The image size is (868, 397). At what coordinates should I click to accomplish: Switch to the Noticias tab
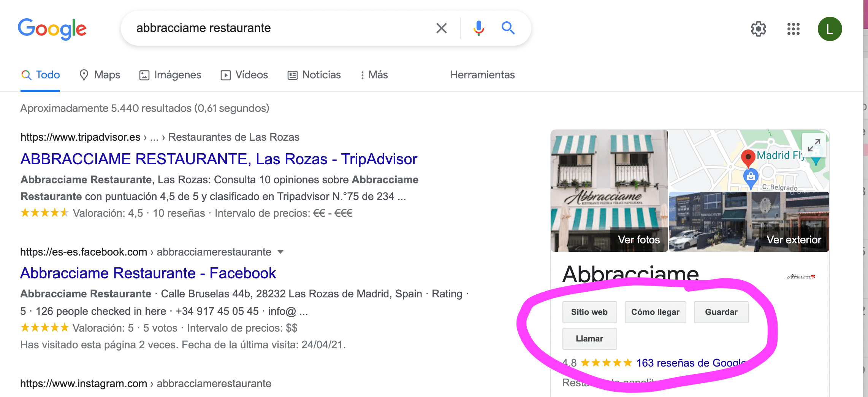[x=314, y=75]
